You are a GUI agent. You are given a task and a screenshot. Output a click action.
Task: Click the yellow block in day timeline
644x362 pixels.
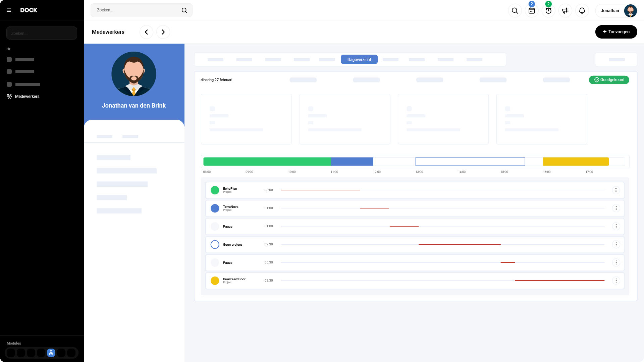click(576, 162)
